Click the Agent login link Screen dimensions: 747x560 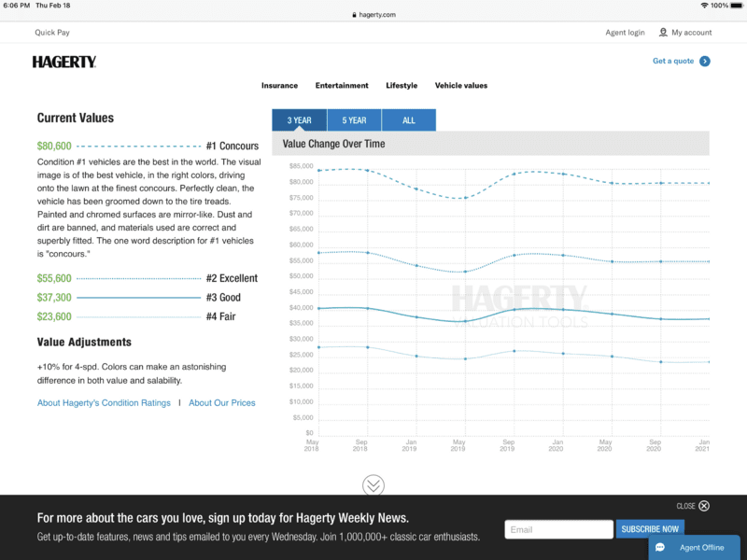(x=625, y=33)
